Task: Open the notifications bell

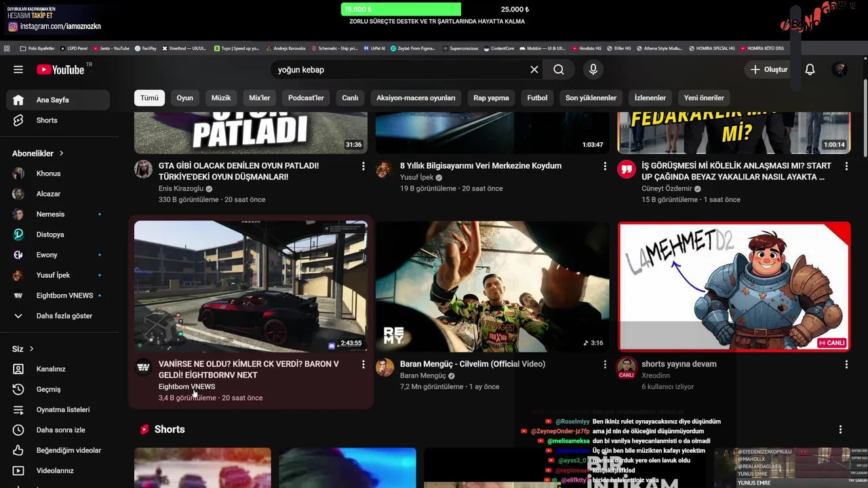Action: [810, 70]
